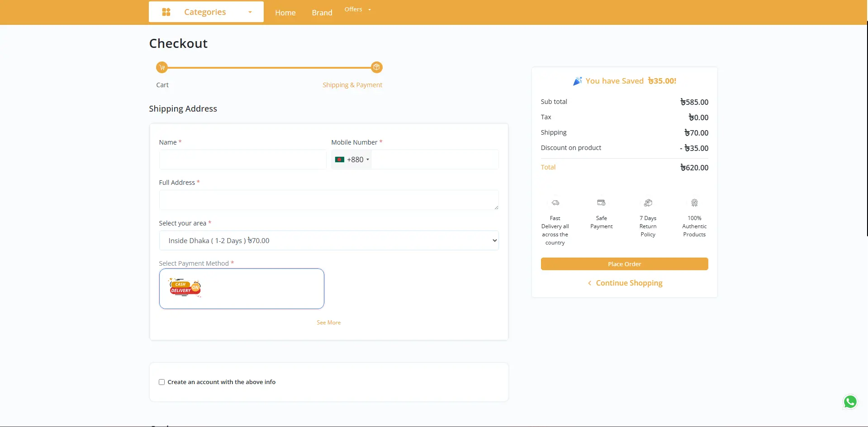Open the Select your area dropdown

coord(328,240)
